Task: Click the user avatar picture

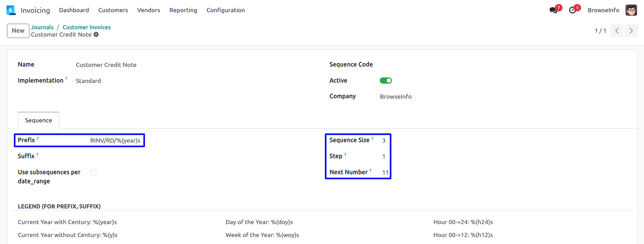Action: click(x=631, y=10)
